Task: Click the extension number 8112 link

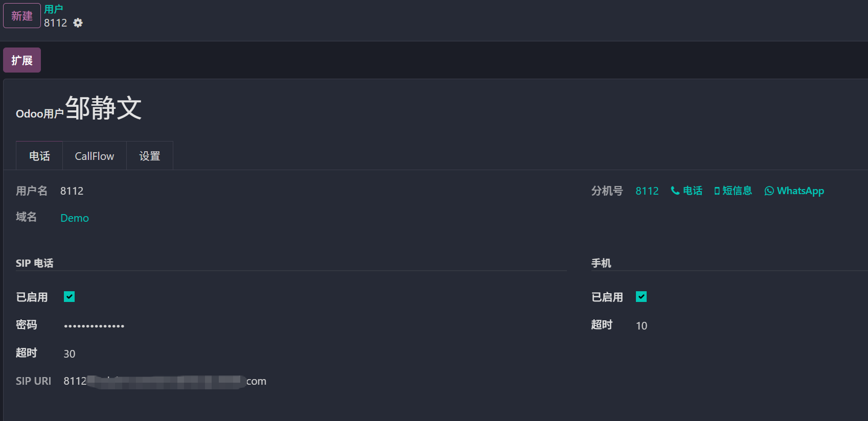Action: [647, 191]
